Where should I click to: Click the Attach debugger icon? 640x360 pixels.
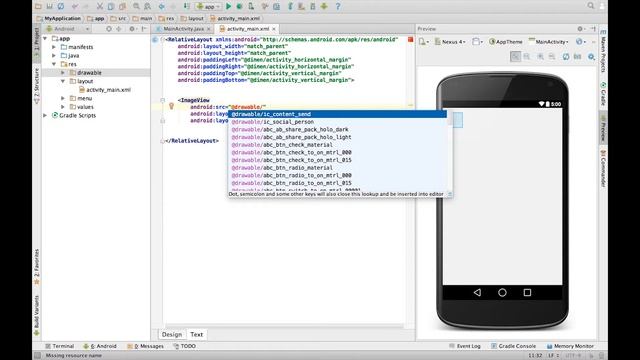(251, 6)
